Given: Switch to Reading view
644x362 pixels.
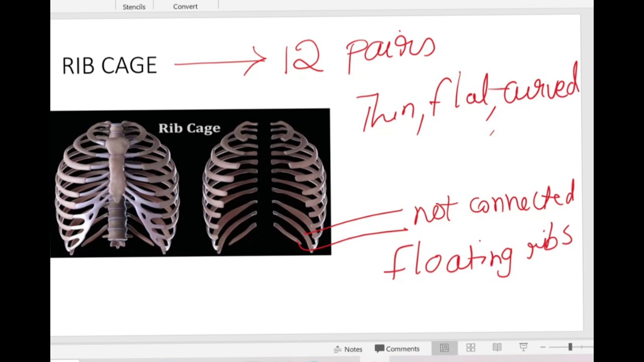Looking at the screenshot, I should pyautogui.click(x=497, y=347).
